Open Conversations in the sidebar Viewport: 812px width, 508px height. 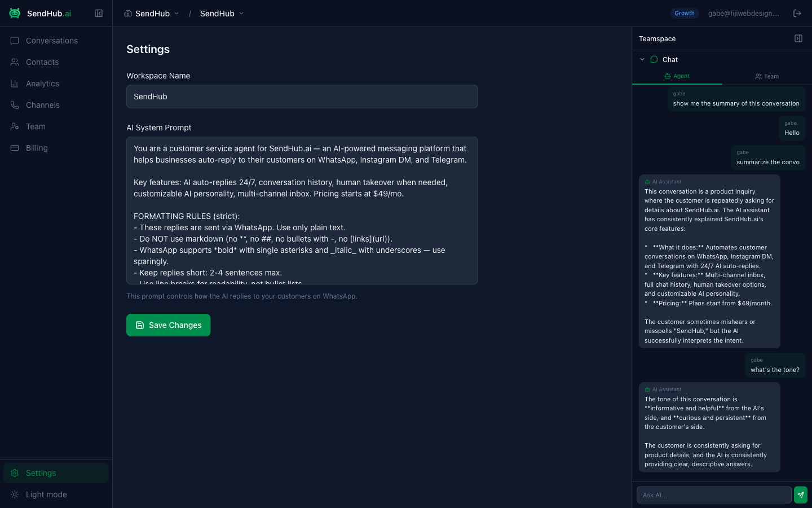(56, 41)
